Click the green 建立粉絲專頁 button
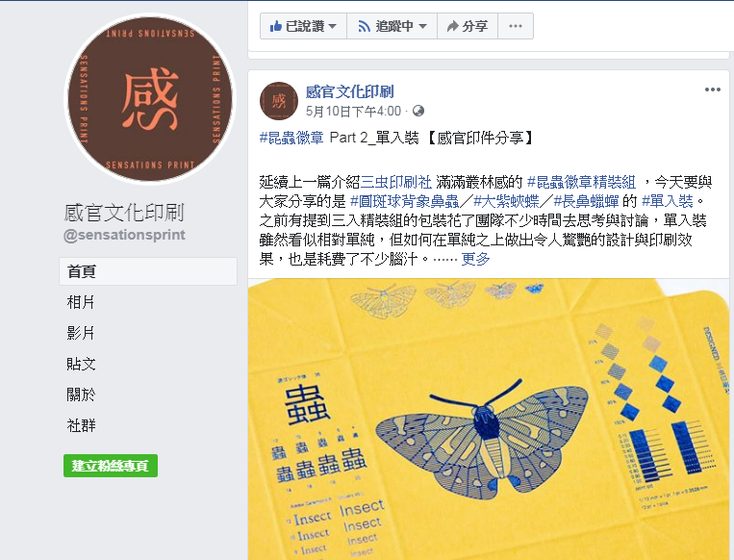The image size is (734, 560). click(x=111, y=466)
